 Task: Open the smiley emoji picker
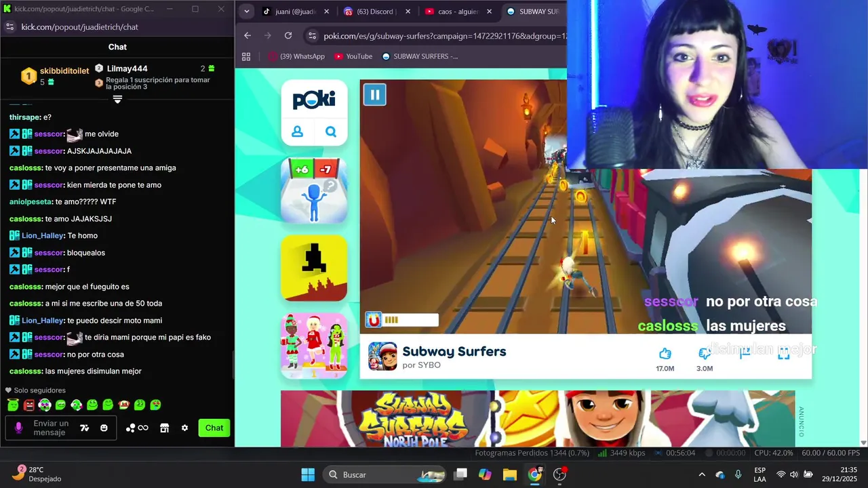click(x=104, y=428)
